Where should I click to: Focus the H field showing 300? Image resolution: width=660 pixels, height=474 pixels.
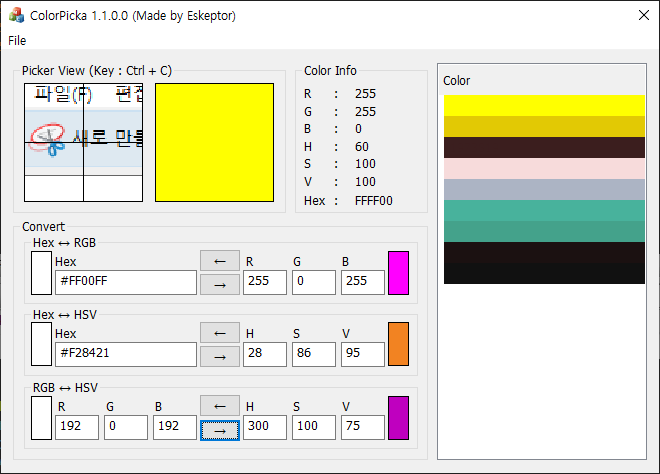(265, 427)
